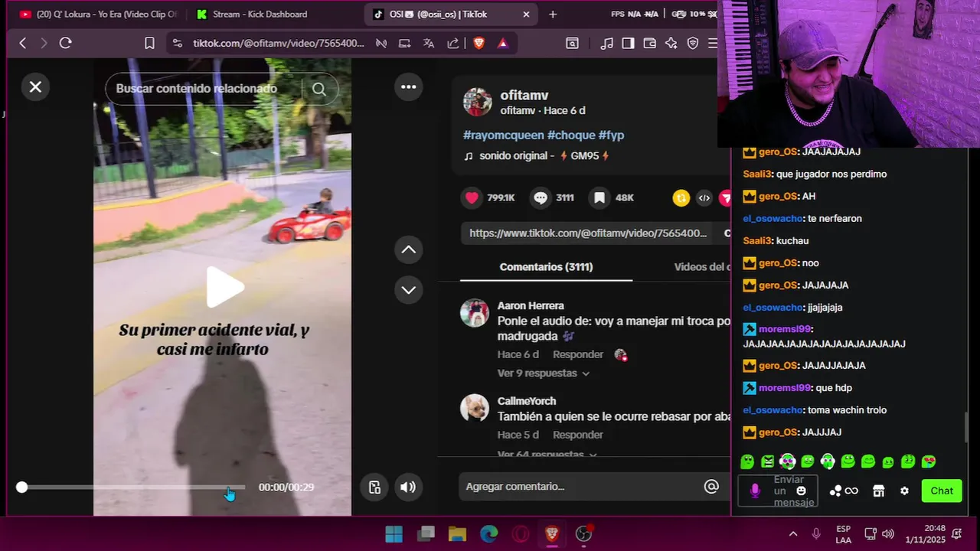Click the music note playlist icon
The height and width of the screenshot is (551, 980).
606,44
